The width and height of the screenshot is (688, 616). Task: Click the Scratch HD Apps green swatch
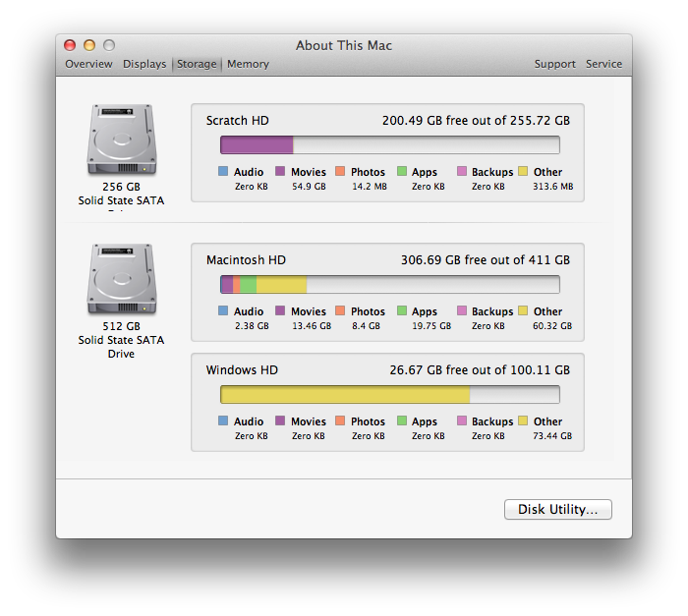pyautogui.click(x=401, y=171)
